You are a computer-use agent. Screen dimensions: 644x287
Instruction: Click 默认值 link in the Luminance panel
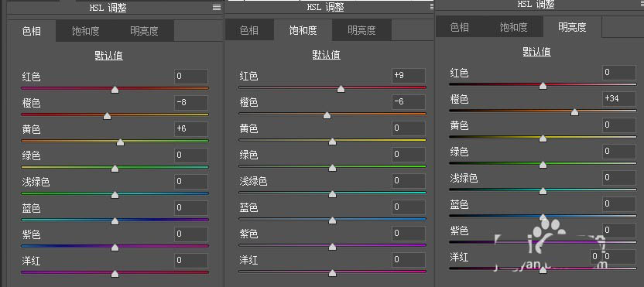537,52
